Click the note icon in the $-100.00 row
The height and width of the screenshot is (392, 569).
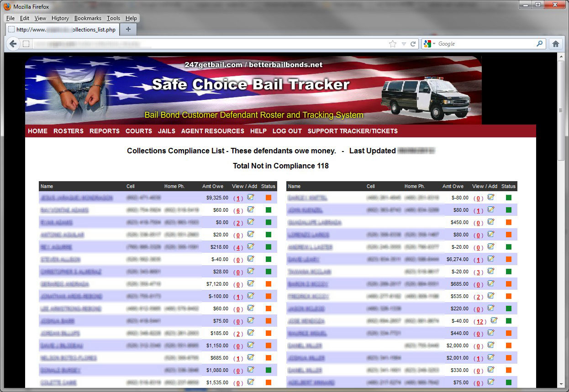(x=250, y=296)
